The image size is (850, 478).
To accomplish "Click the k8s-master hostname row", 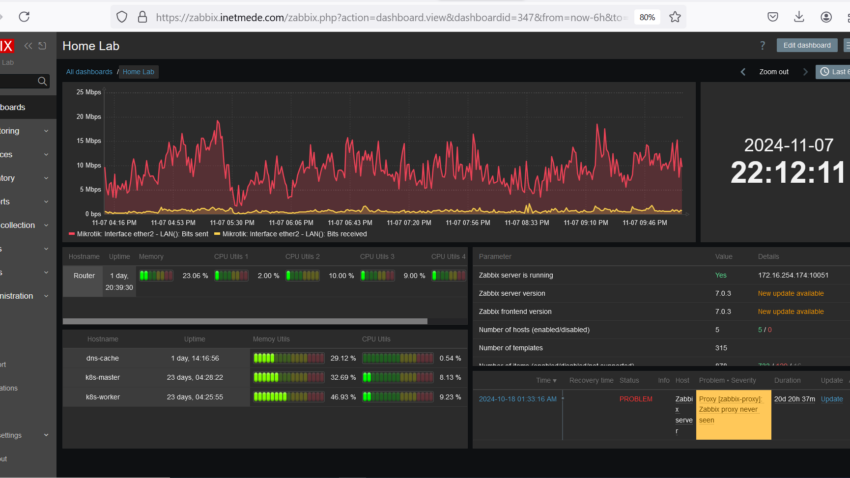I will click(102, 377).
